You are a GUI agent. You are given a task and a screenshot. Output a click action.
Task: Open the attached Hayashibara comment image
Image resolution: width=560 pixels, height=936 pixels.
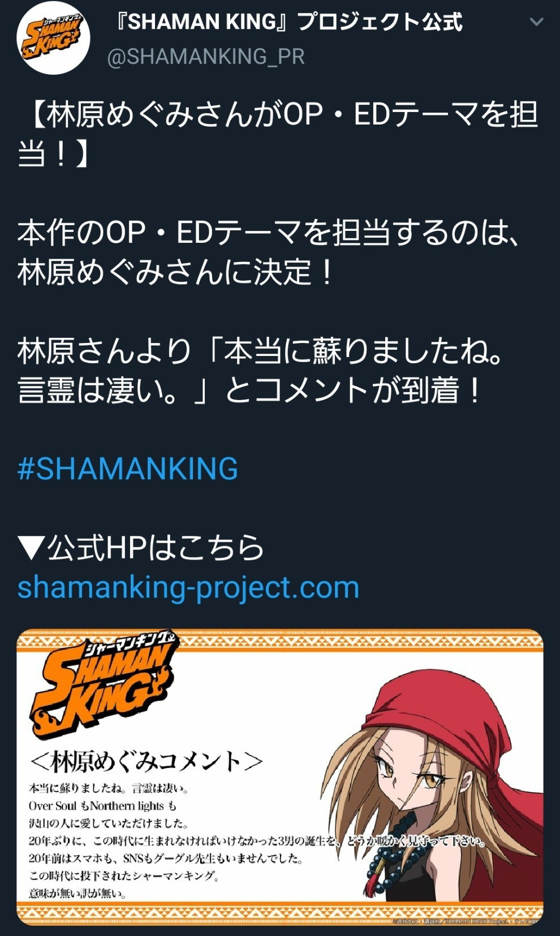pos(280,778)
